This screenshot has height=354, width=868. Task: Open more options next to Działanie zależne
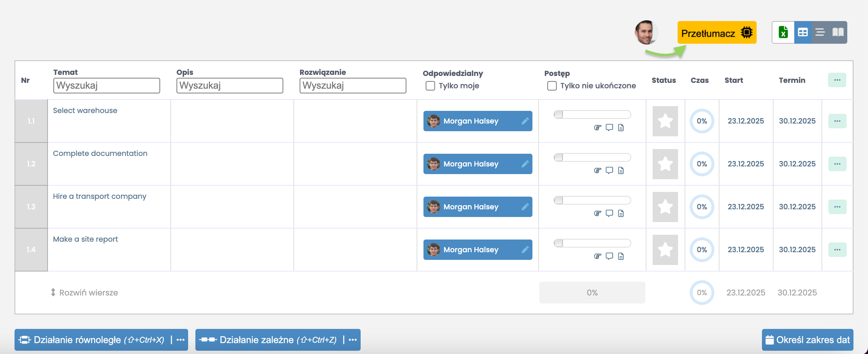pyautogui.click(x=353, y=340)
